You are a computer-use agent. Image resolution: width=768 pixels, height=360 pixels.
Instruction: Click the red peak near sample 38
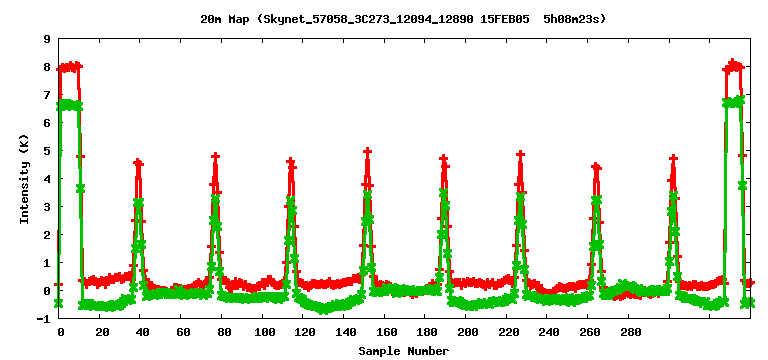(x=138, y=162)
